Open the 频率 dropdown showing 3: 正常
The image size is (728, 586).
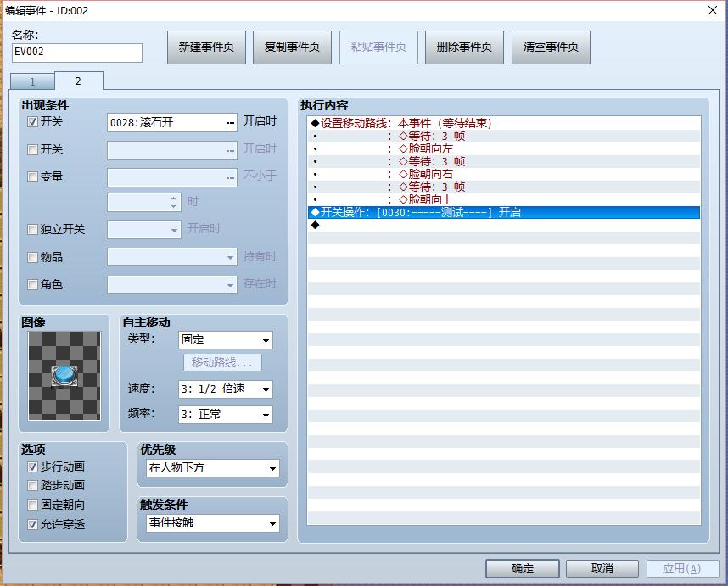(225, 415)
